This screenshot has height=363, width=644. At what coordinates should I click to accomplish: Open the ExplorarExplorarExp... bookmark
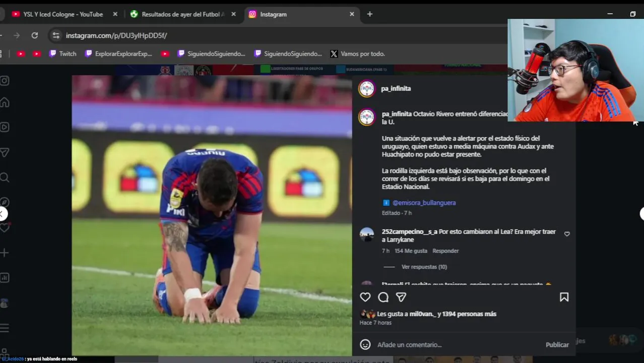(x=118, y=53)
